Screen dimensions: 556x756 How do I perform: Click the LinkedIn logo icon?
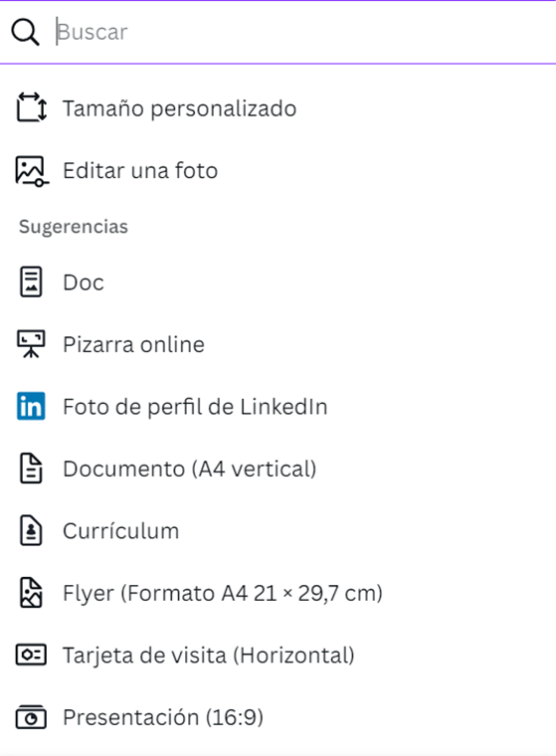[x=31, y=406]
